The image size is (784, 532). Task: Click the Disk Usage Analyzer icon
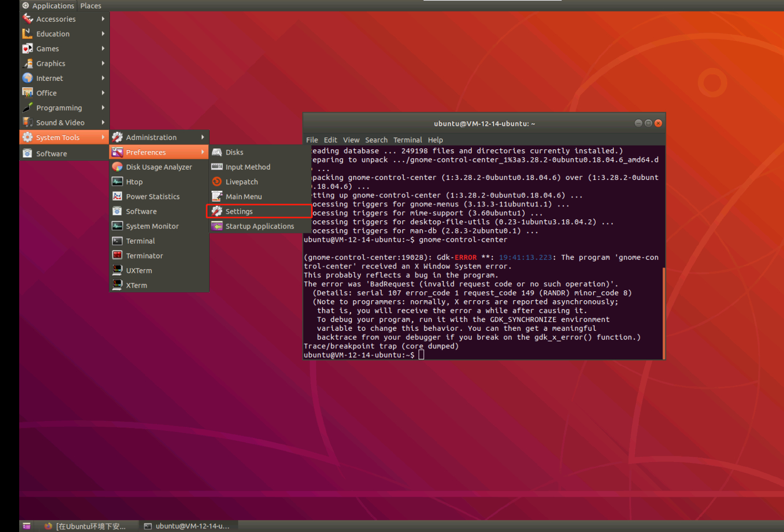coord(117,166)
